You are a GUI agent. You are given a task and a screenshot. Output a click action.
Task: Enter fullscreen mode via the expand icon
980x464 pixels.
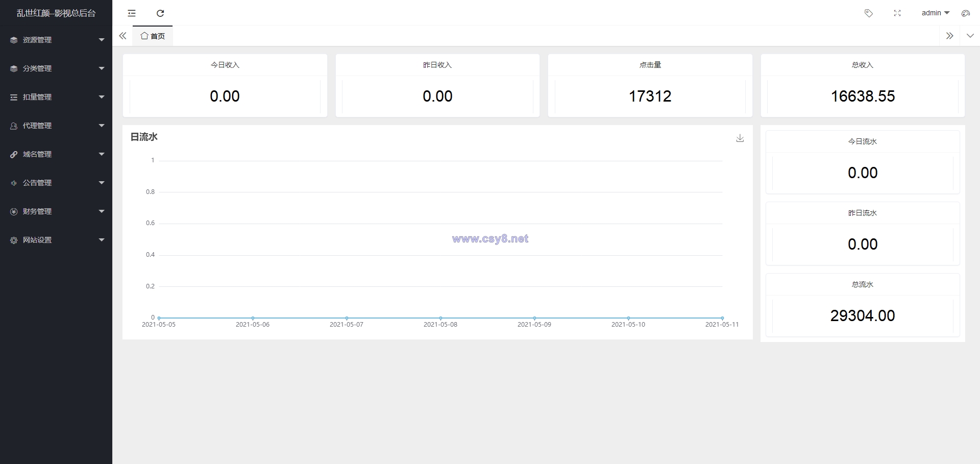[897, 13]
